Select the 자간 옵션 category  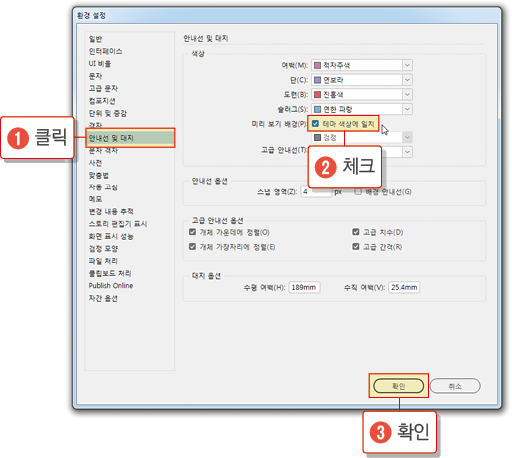[103, 298]
